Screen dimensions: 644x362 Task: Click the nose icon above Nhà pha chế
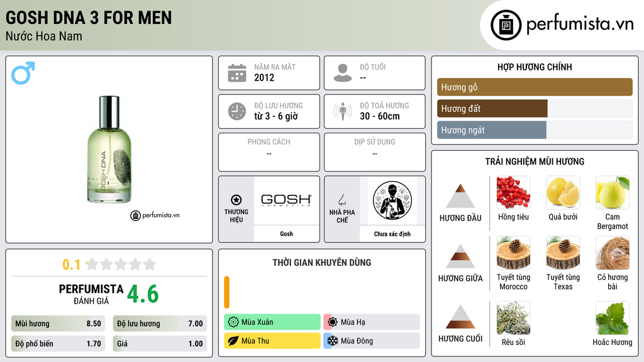click(x=341, y=200)
